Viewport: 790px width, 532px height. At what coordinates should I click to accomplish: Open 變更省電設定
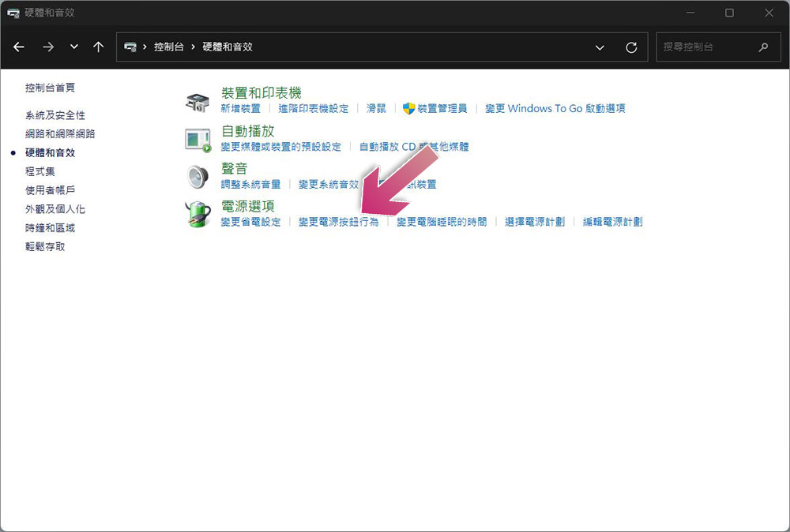251,222
